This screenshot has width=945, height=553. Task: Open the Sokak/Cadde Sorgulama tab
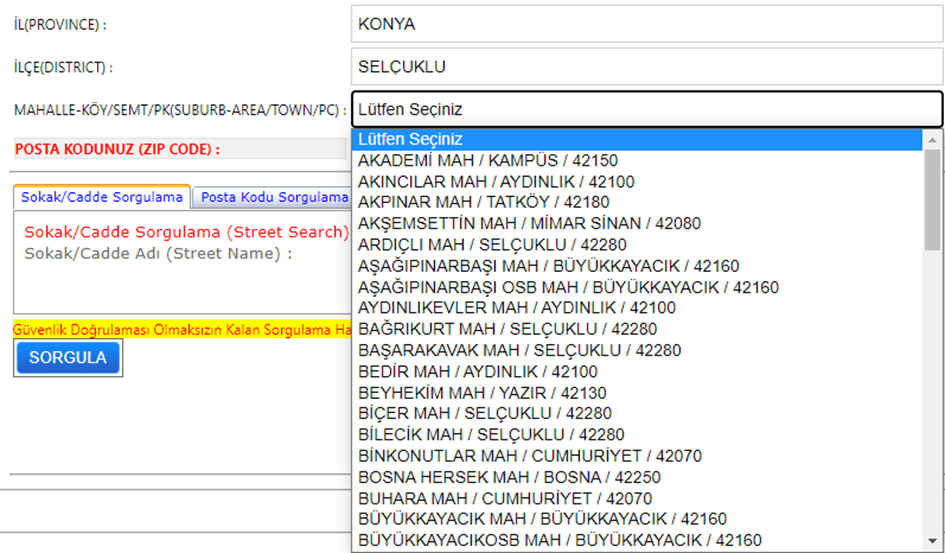[x=103, y=197]
